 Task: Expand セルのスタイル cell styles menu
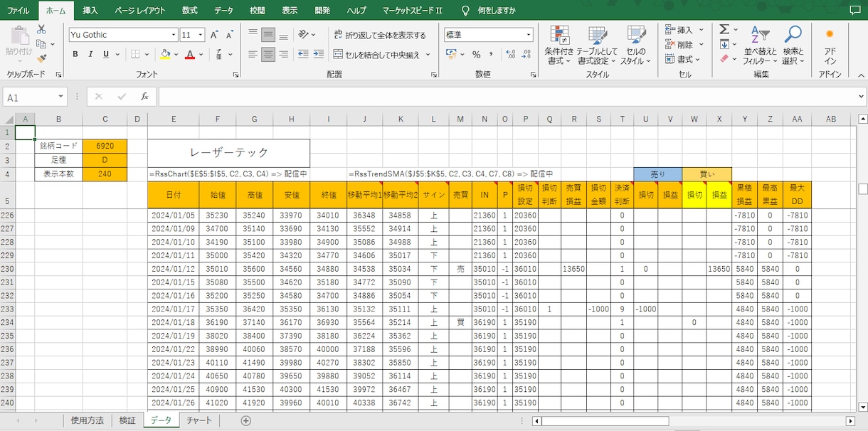pos(635,46)
